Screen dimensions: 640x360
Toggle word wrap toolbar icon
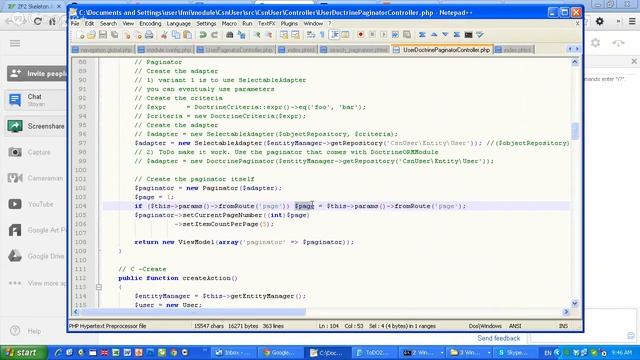pos(311,35)
